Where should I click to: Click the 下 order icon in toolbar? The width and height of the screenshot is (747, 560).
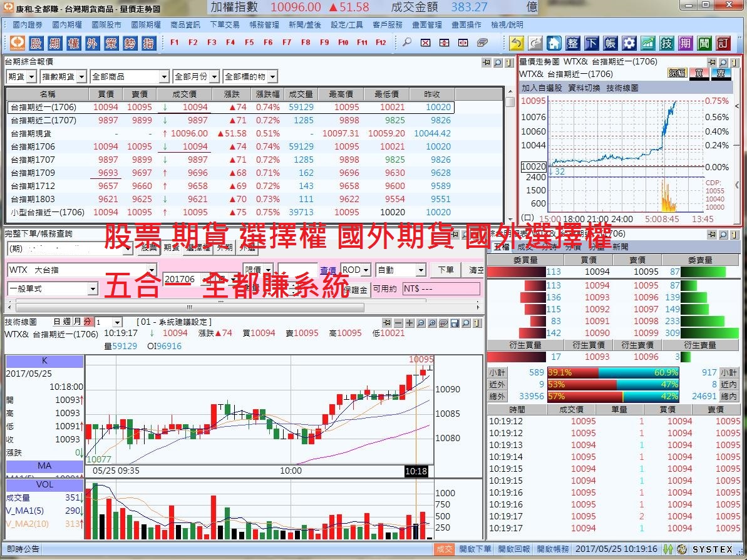591,43
